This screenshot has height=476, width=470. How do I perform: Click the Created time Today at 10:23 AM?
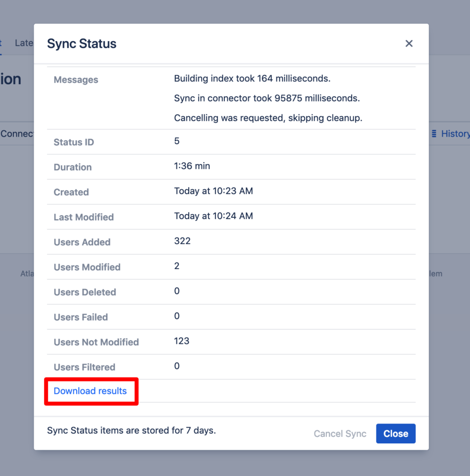pyautogui.click(x=213, y=191)
